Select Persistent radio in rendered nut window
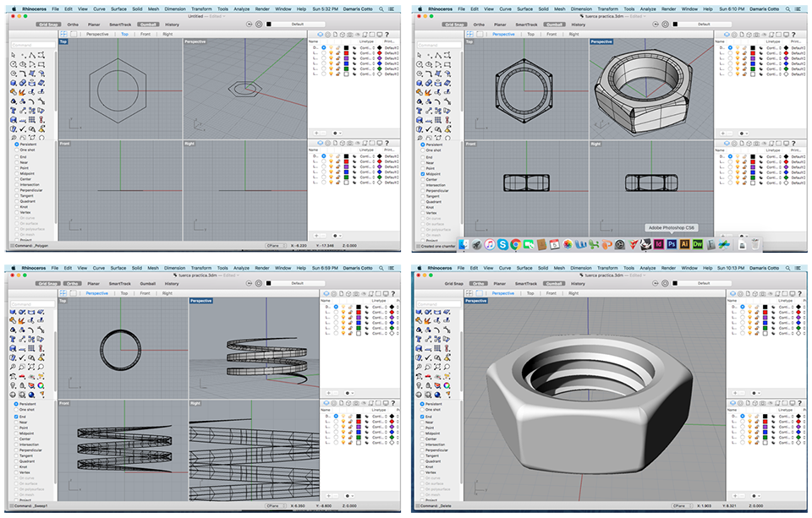The height and width of the screenshot is (518, 812). coord(423,404)
